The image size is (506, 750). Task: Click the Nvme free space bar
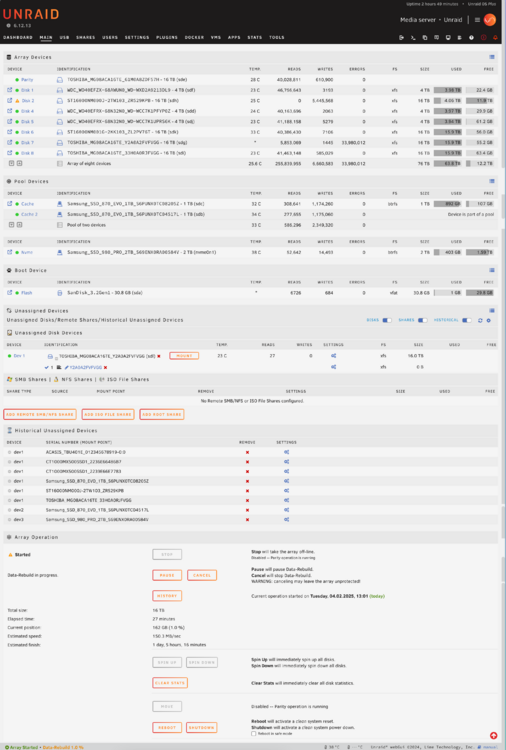coord(480,252)
